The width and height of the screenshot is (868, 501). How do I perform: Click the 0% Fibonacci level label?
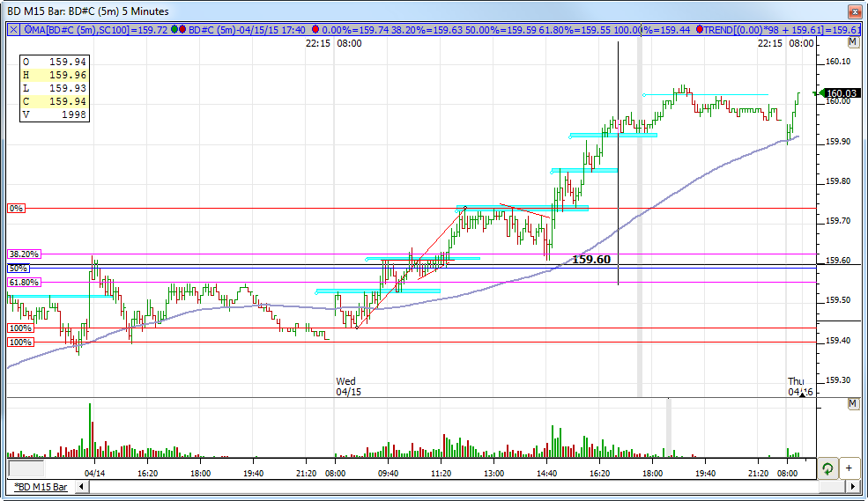(16, 209)
